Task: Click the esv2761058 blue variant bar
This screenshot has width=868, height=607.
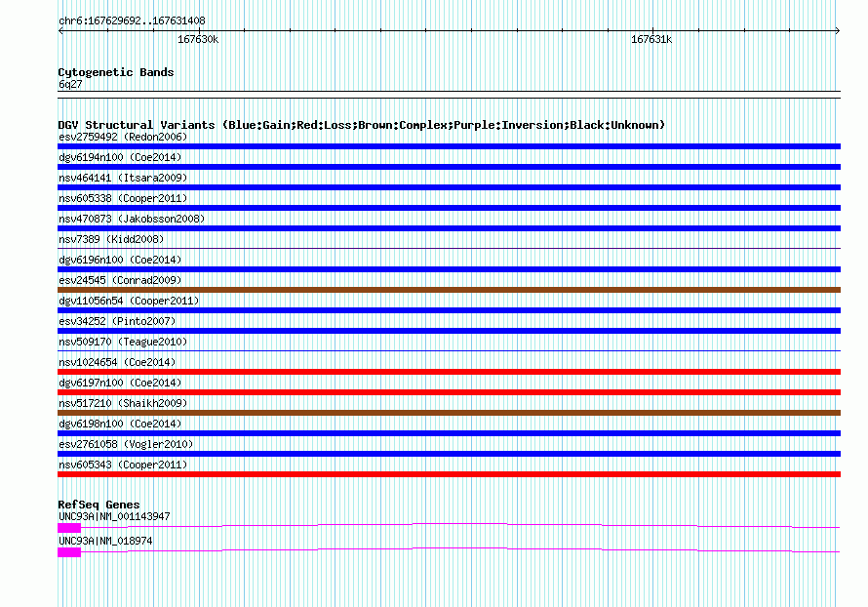Action: pos(449,454)
